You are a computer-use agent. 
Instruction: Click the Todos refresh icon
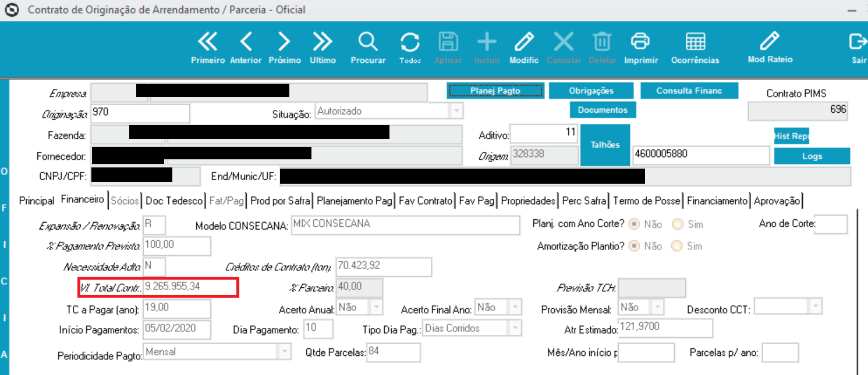(x=410, y=42)
